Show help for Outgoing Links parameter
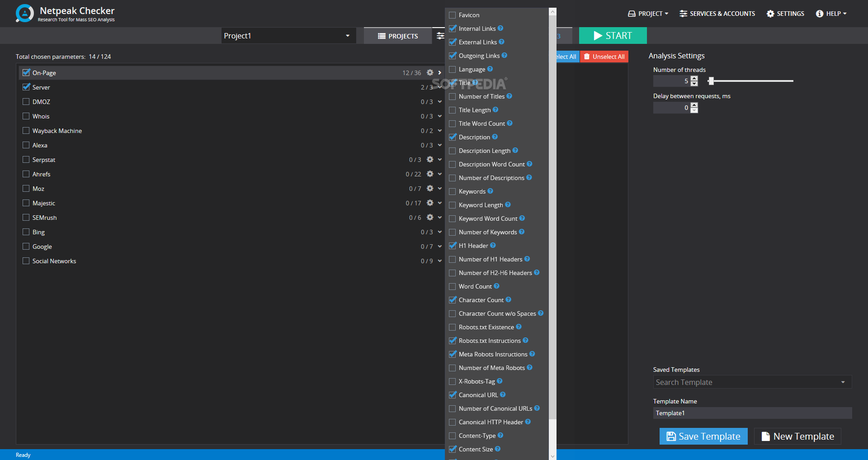This screenshot has width=868, height=460. pos(505,55)
